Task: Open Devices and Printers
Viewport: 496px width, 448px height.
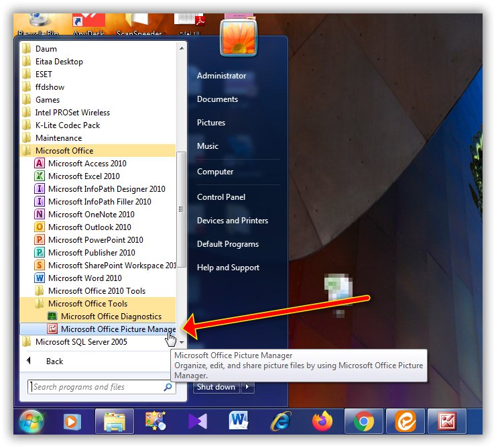Action: tap(232, 221)
